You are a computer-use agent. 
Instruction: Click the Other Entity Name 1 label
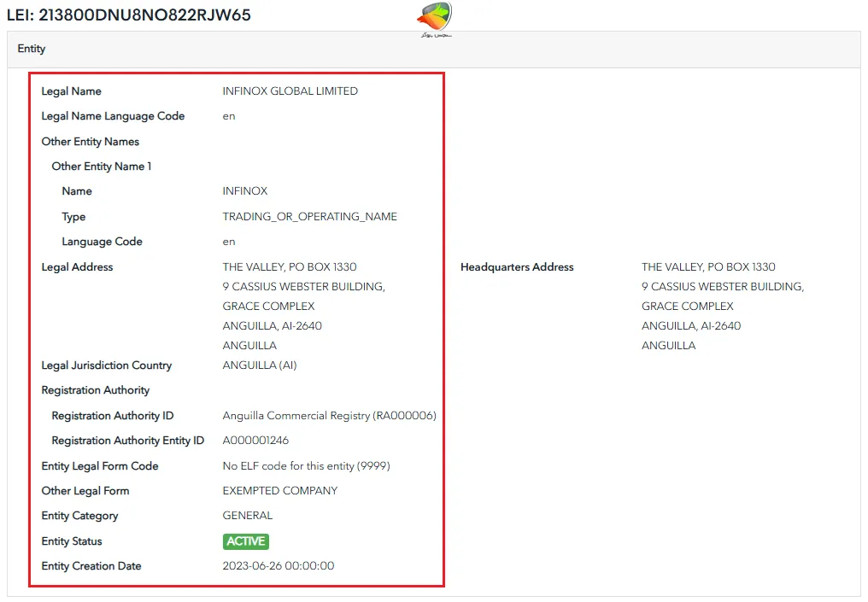[x=101, y=167]
